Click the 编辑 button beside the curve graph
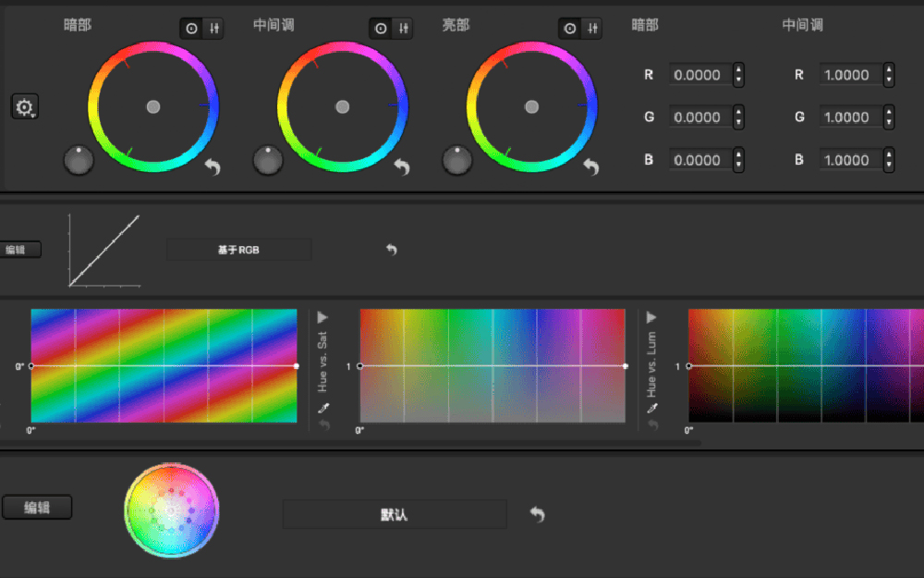 [x=18, y=250]
